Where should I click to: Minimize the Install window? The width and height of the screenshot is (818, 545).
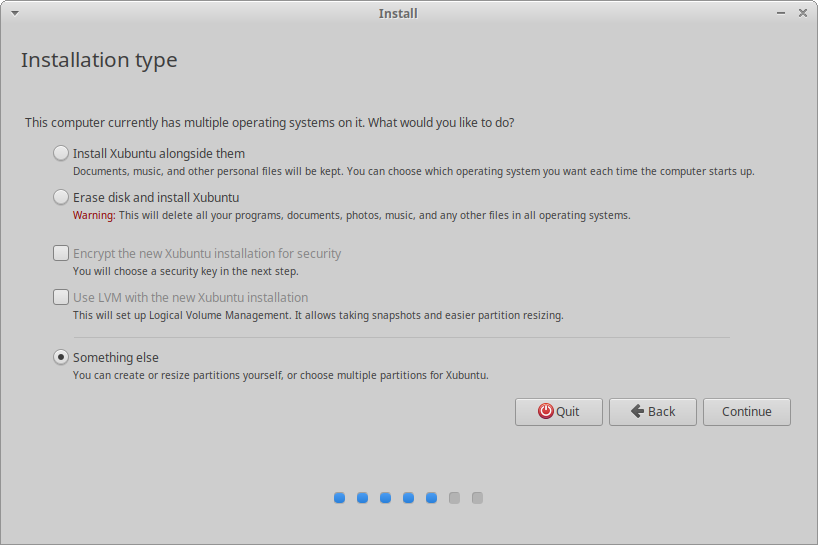coord(781,13)
